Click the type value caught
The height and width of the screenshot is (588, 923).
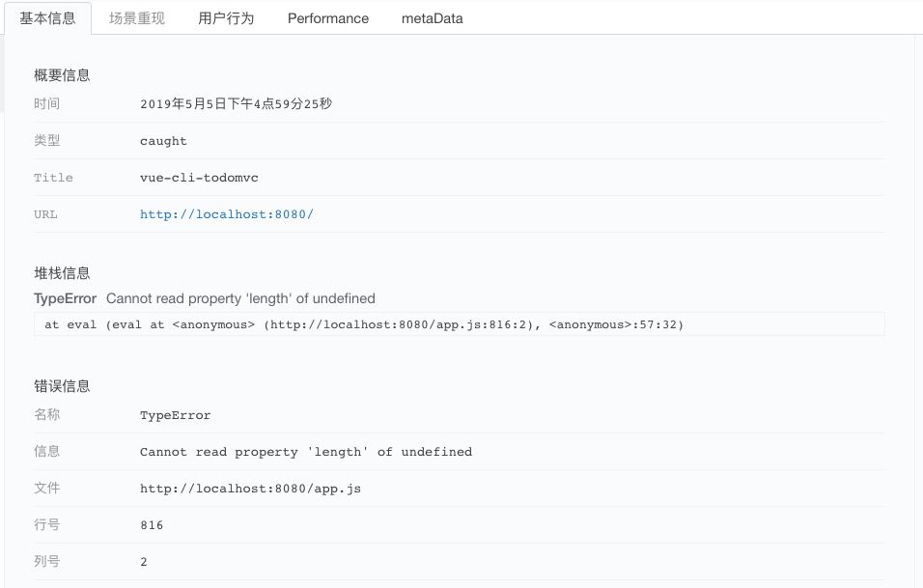(163, 141)
